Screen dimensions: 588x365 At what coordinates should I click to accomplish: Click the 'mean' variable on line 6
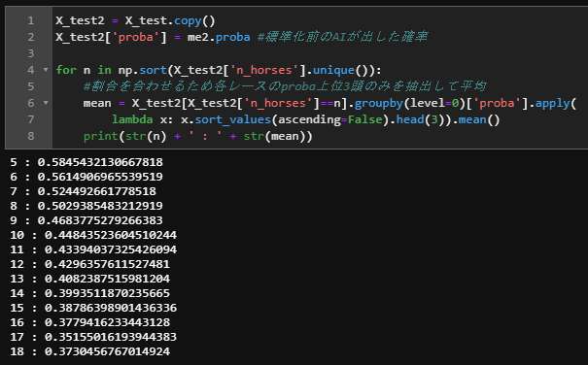pyautogui.click(x=97, y=103)
